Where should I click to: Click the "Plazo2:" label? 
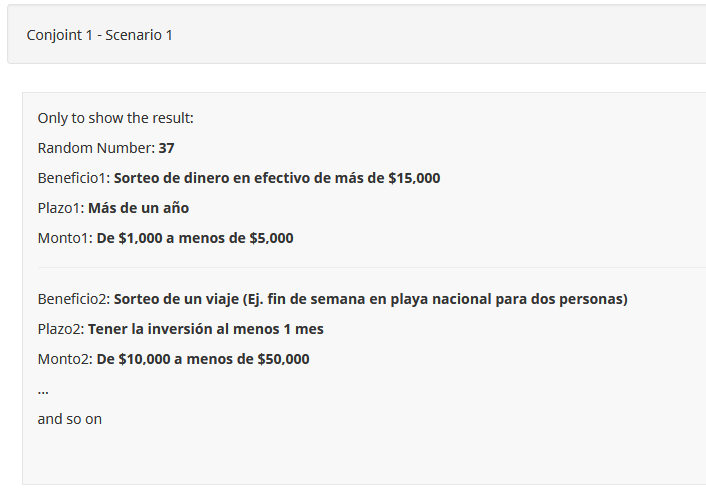click(x=61, y=329)
